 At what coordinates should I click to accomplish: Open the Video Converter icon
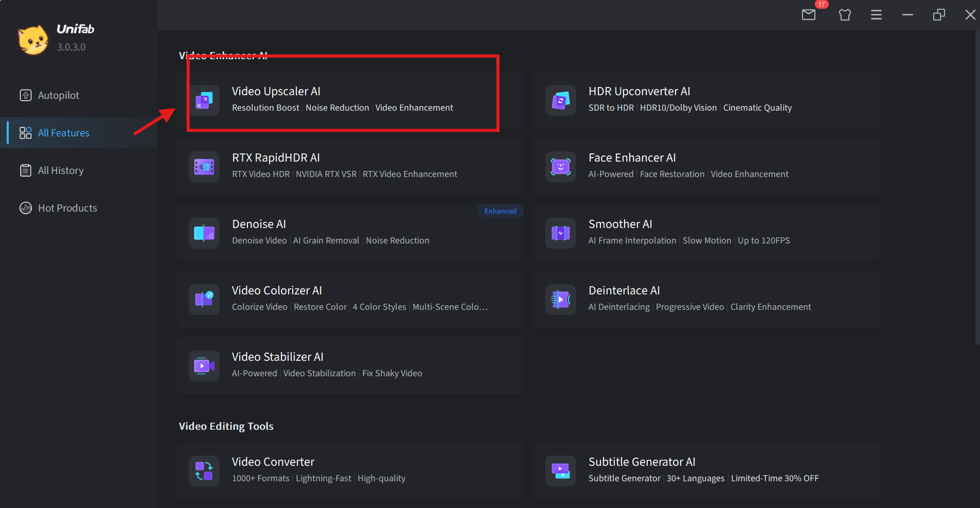(x=204, y=471)
